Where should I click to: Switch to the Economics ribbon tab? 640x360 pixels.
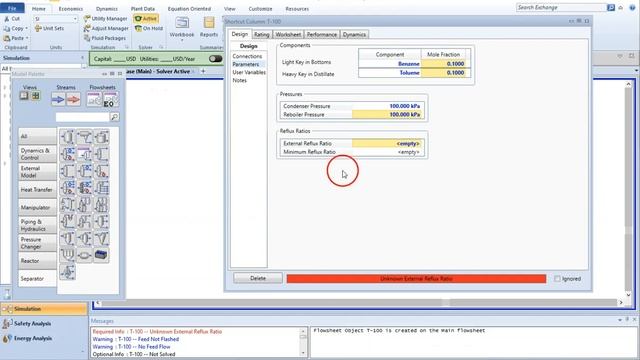[x=71, y=9]
